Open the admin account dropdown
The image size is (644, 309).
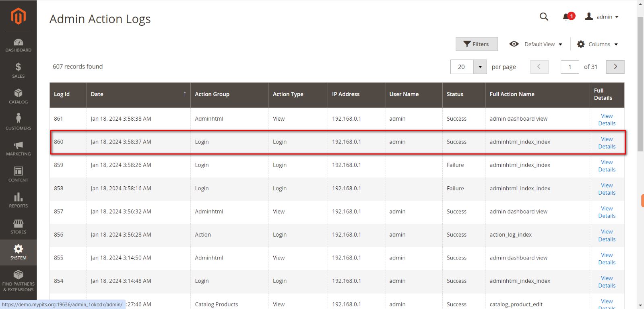(602, 17)
